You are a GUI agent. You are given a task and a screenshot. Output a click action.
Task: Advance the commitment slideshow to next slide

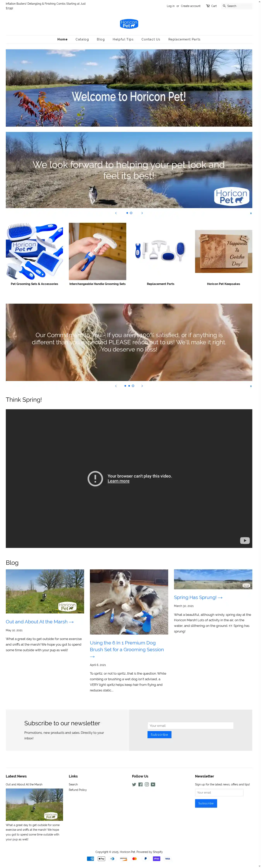[x=142, y=386]
